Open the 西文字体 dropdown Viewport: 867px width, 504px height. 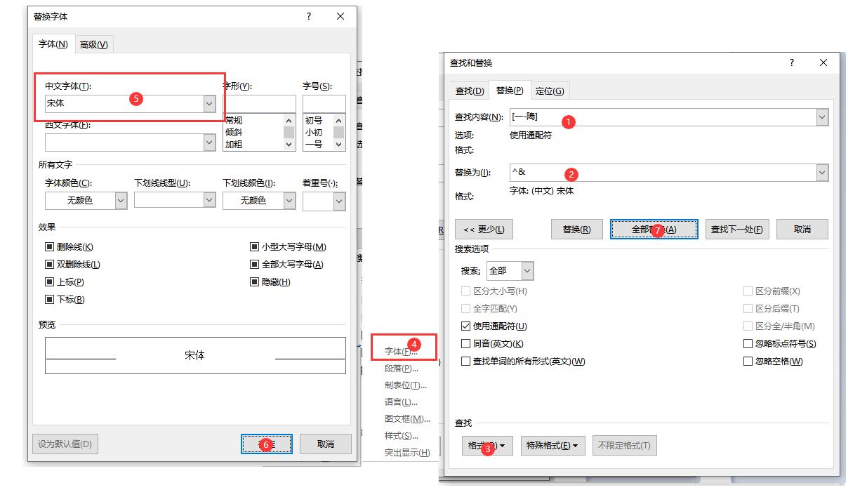click(x=208, y=142)
